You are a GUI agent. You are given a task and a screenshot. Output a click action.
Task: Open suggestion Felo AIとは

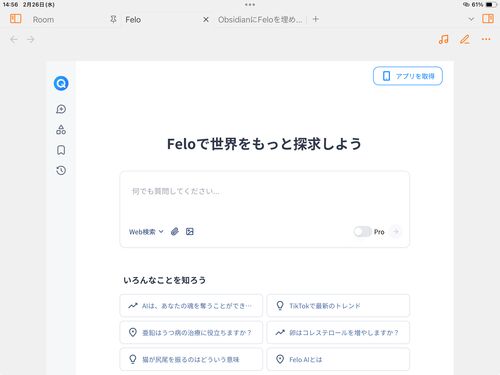tap(338, 359)
